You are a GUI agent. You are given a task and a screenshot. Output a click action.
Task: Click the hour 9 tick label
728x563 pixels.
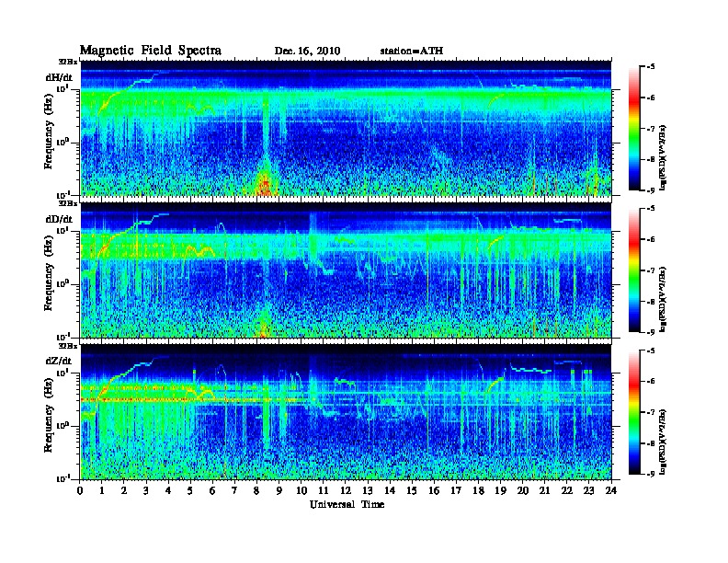point(279,490)
